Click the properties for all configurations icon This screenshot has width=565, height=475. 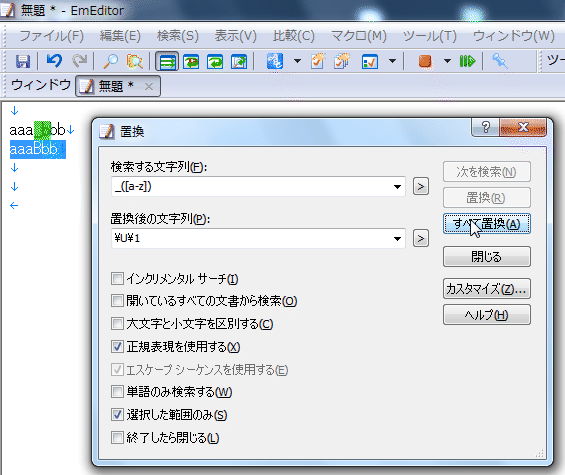[x=342, y=61]
